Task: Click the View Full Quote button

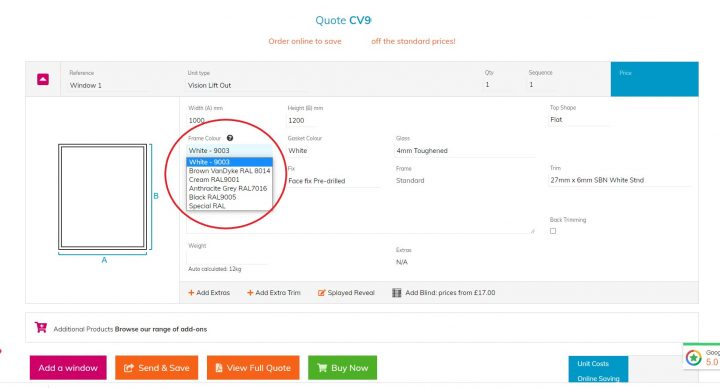Action: 253,368
